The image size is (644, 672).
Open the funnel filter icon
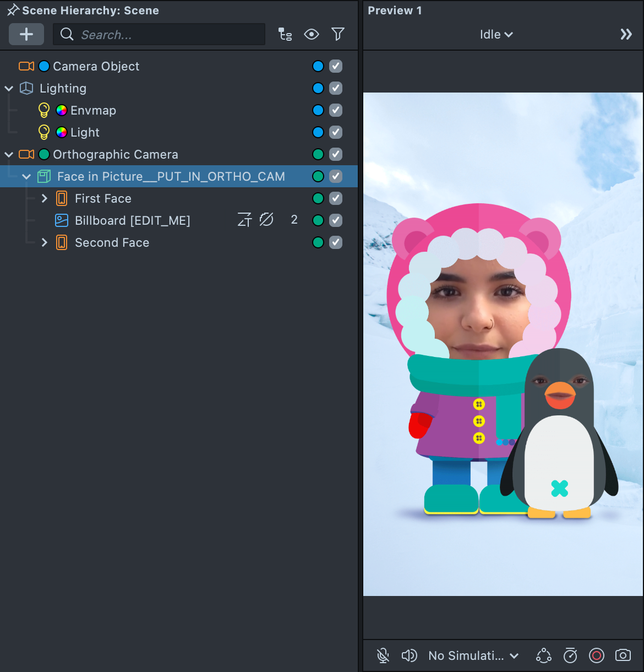pos(338,34)
